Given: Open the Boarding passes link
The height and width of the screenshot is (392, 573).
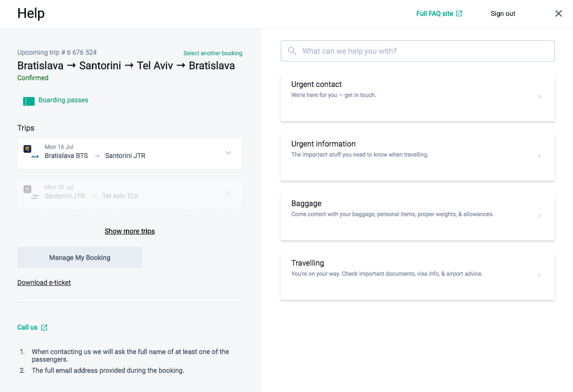Looking at the screenshot, I should tap(63, 100).
